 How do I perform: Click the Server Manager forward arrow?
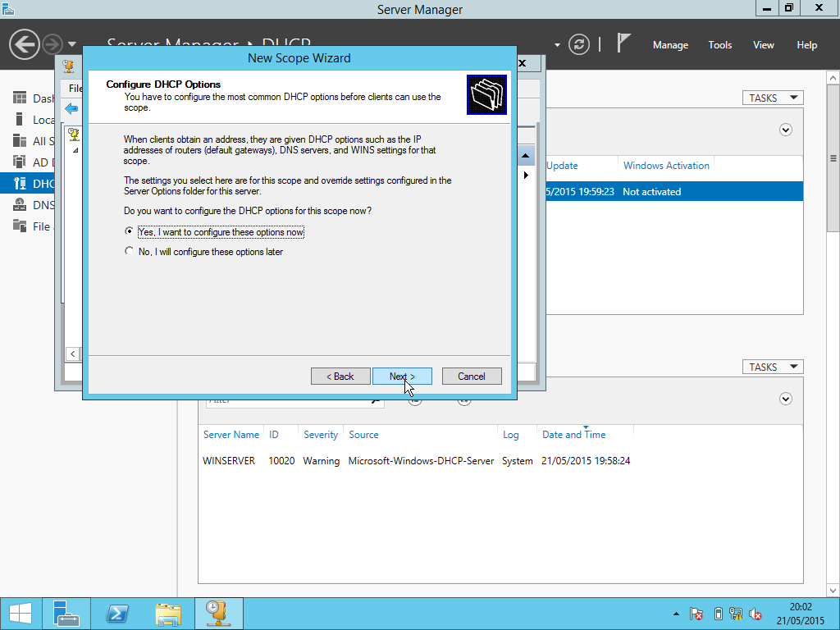(52, 44)
